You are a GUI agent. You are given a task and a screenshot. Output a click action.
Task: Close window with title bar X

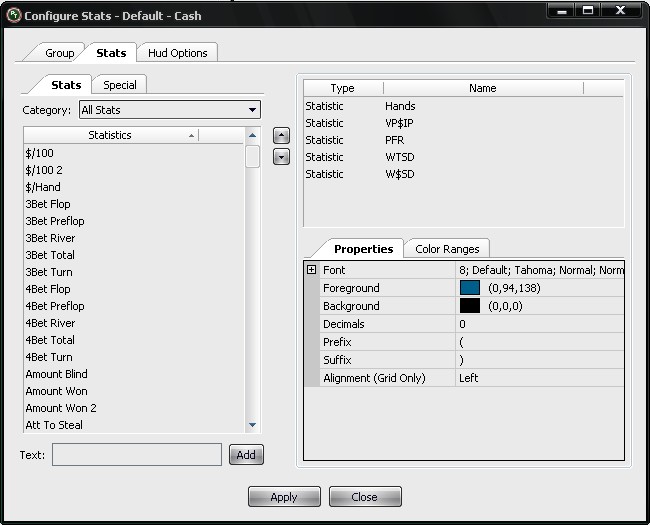click(x=621, y=10)
